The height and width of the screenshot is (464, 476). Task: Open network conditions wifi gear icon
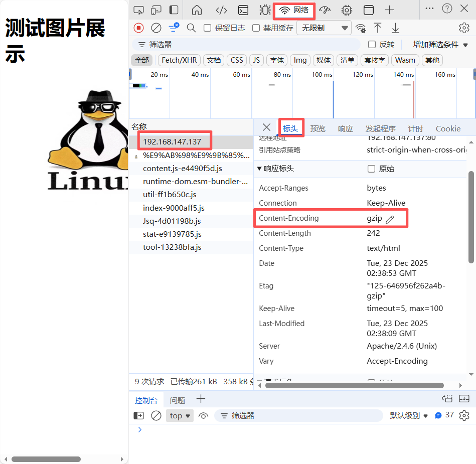pos(361,28)
